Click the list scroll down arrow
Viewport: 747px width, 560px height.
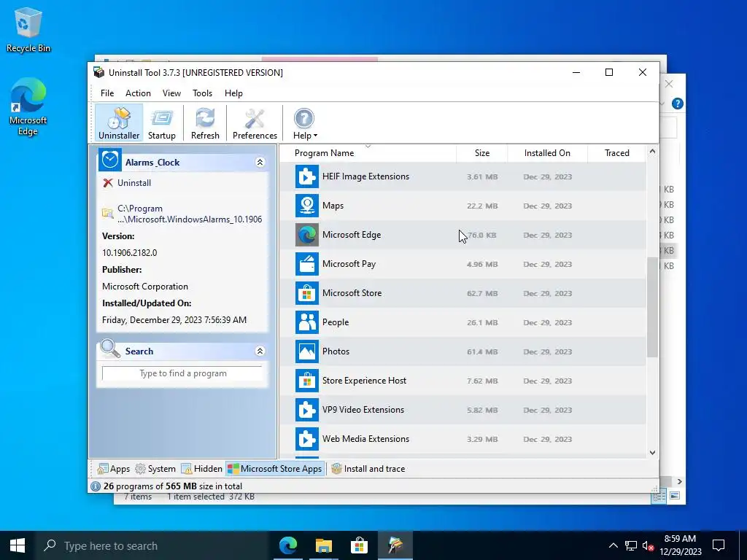tap(652, 452)
